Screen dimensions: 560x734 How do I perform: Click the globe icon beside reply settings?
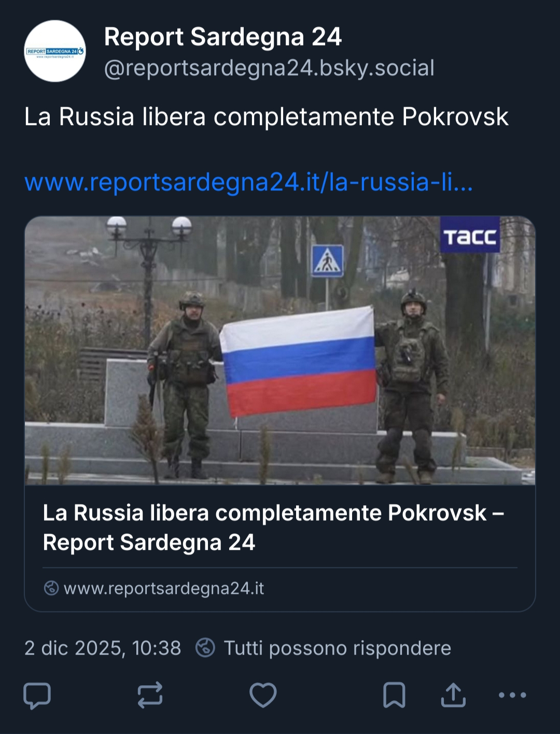[x=205, y=648]
